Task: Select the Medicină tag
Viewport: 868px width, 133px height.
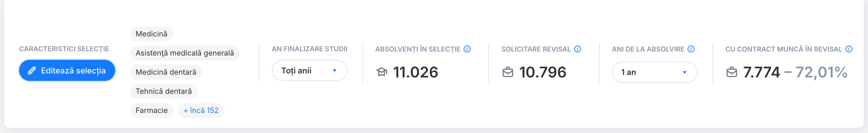Action: [151, 34]
